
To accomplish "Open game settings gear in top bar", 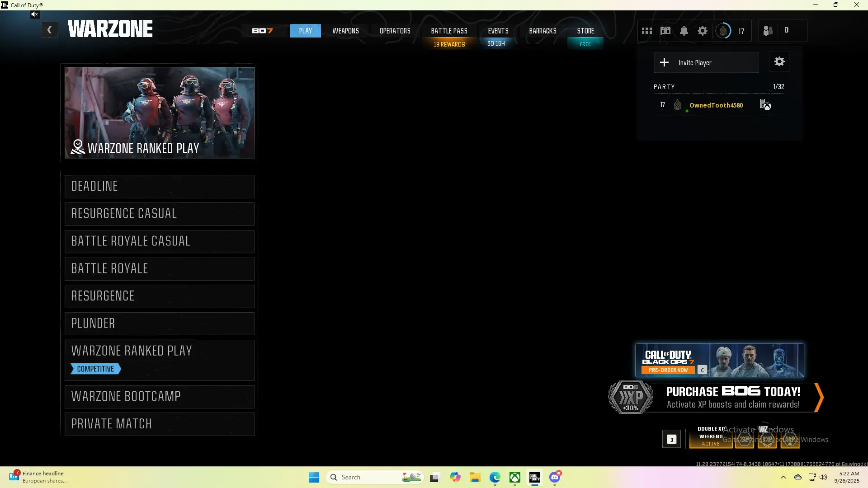I will coord(703,31).
